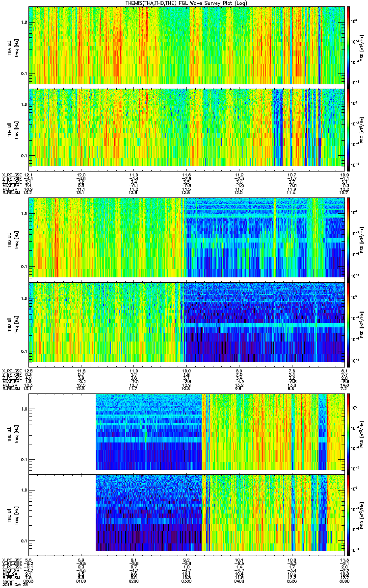
Task: Click "X_RE_GSE" row label under THE panels
Action: click(12, 559)
